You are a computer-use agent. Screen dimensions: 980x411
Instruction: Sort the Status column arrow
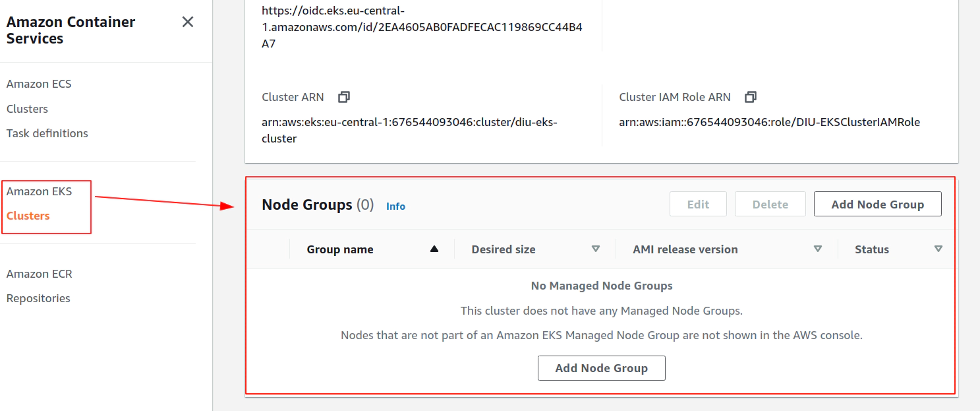pos(938,249)
